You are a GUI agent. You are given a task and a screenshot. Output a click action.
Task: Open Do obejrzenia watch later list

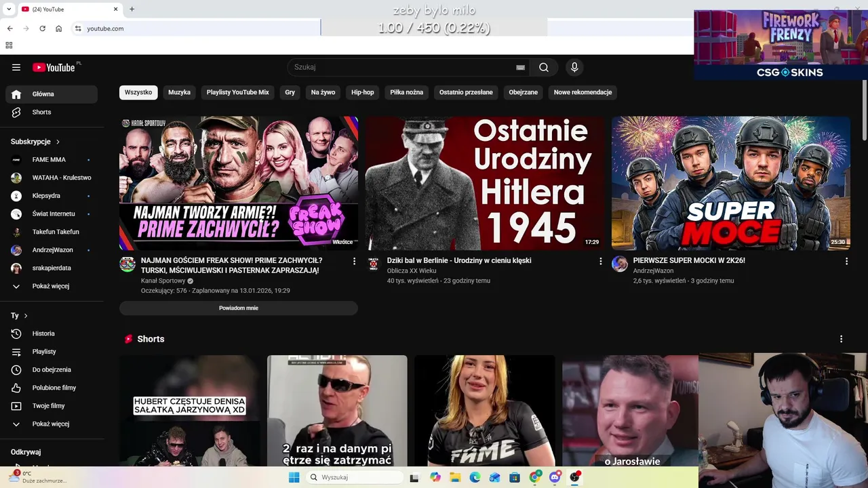tap(52, 369)
